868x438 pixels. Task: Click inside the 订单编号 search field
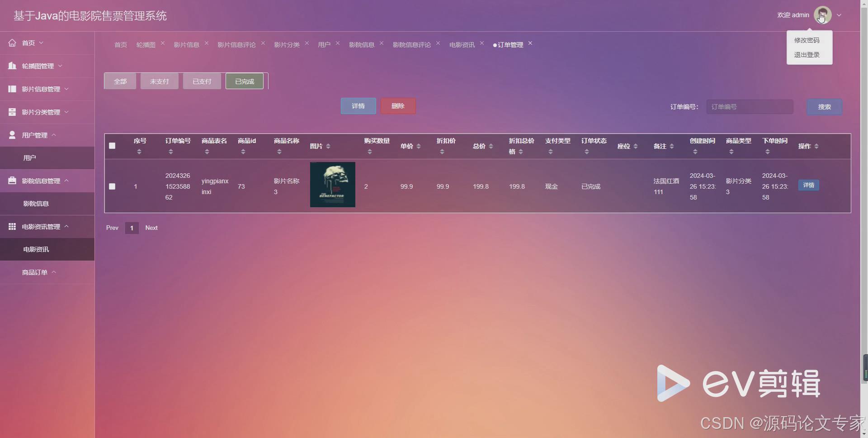749,107
